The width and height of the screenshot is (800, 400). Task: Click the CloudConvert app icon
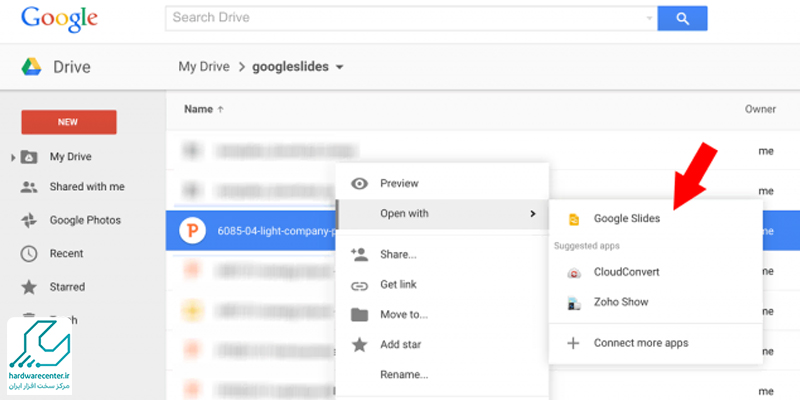pos(574,273)
